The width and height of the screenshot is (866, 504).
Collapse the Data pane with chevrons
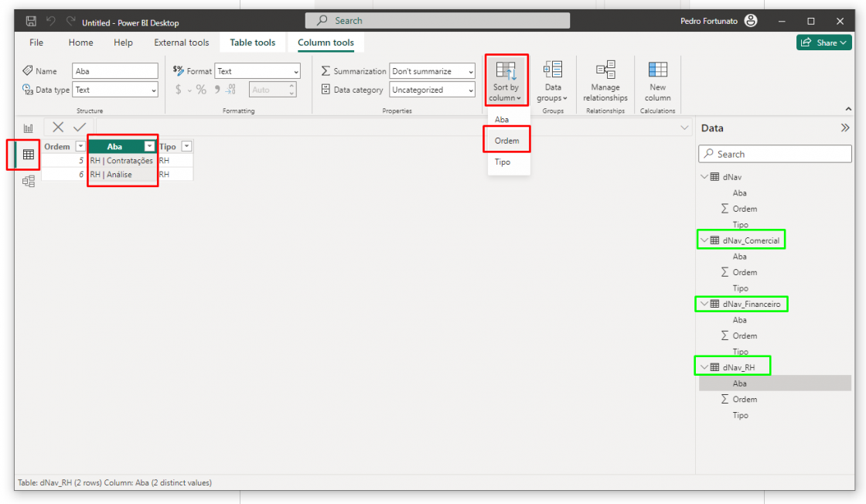845,128
